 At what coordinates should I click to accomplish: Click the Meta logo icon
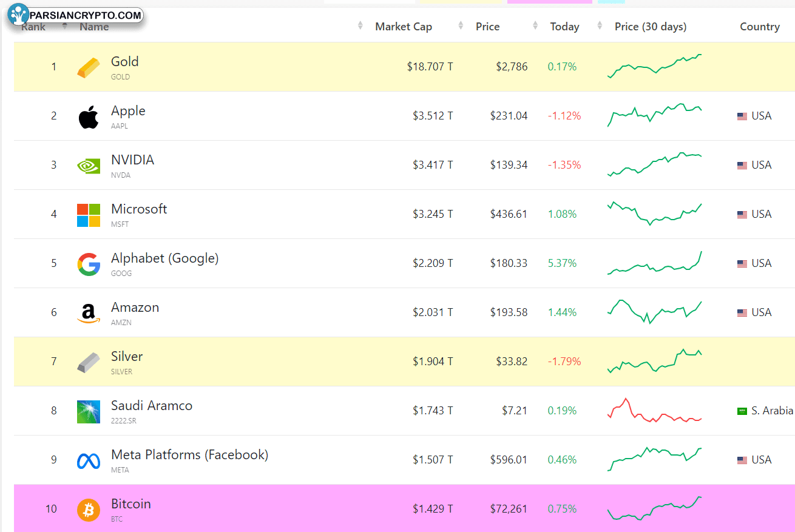[89, 461]
